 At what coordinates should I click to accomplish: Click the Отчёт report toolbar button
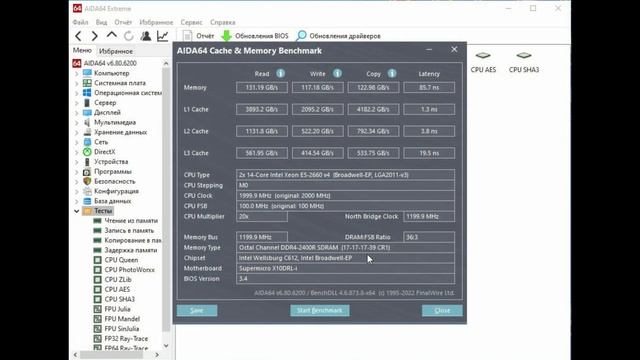(198, 36)
